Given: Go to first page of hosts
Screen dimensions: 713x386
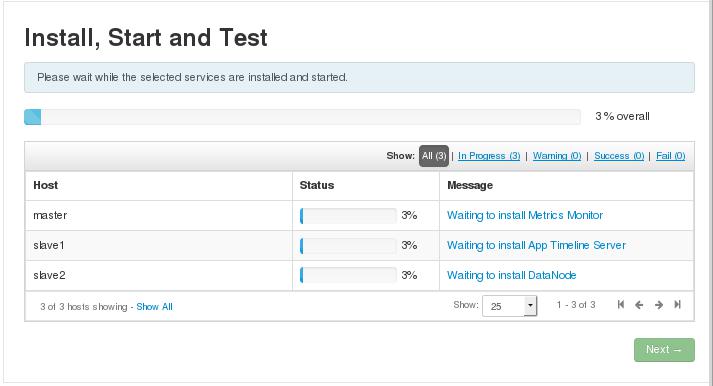Looking at the screenshot, I should click(x=621, y=305).
